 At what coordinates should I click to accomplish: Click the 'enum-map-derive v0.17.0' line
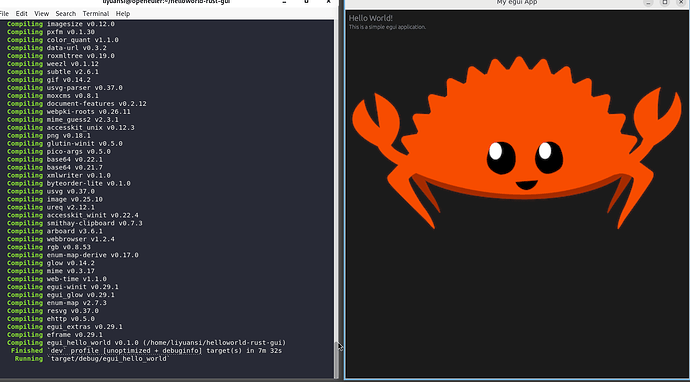(x=73, y=255)
